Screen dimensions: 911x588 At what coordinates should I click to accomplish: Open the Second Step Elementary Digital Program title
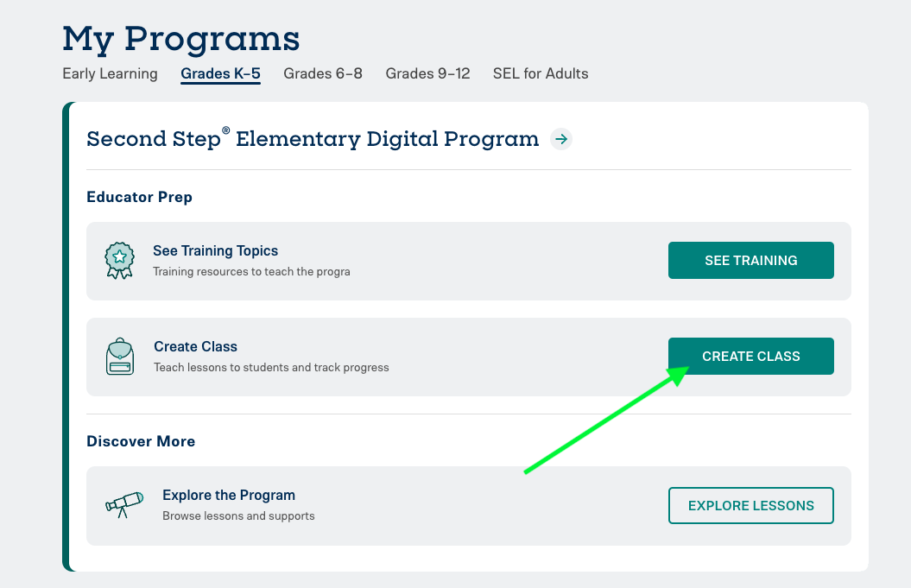(313, 140)
